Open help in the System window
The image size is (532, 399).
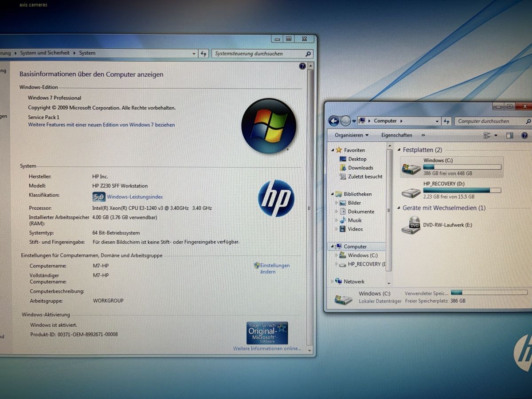tap(302, 66)
